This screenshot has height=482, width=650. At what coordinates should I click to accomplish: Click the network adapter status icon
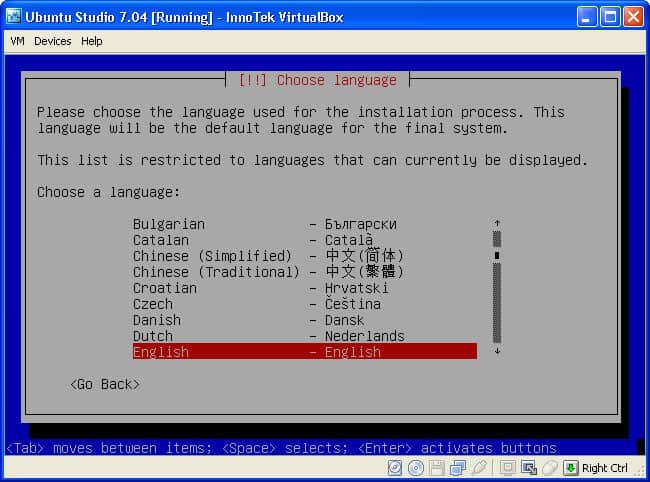[458, 468]
